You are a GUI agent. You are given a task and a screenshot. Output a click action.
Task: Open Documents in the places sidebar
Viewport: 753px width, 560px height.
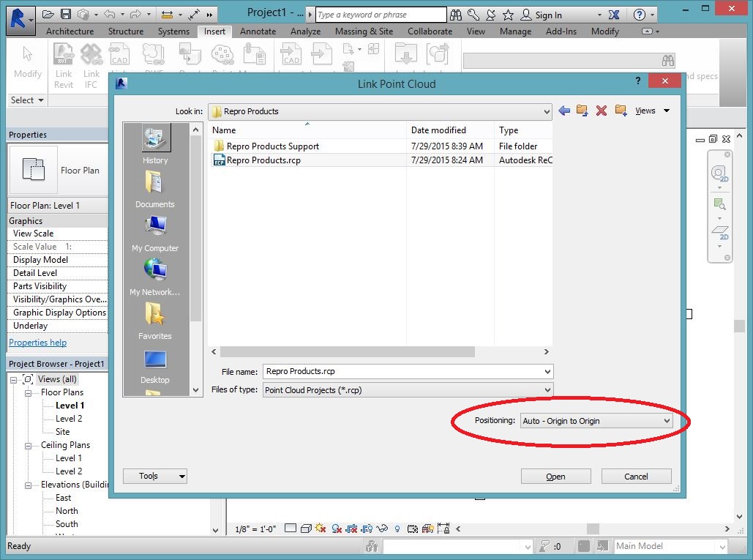click(x=155, y=189)
